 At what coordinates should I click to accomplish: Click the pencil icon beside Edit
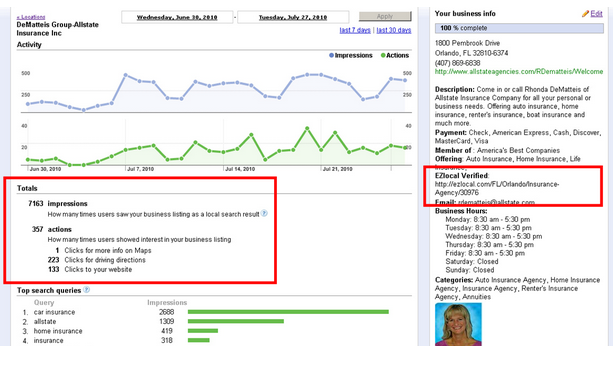click(585, 14)
